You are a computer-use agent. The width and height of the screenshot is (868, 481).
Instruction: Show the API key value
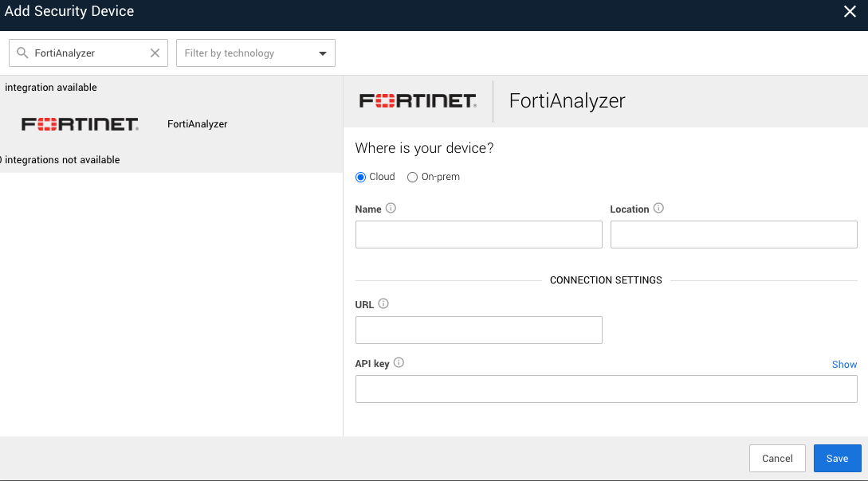click(844, 364)
